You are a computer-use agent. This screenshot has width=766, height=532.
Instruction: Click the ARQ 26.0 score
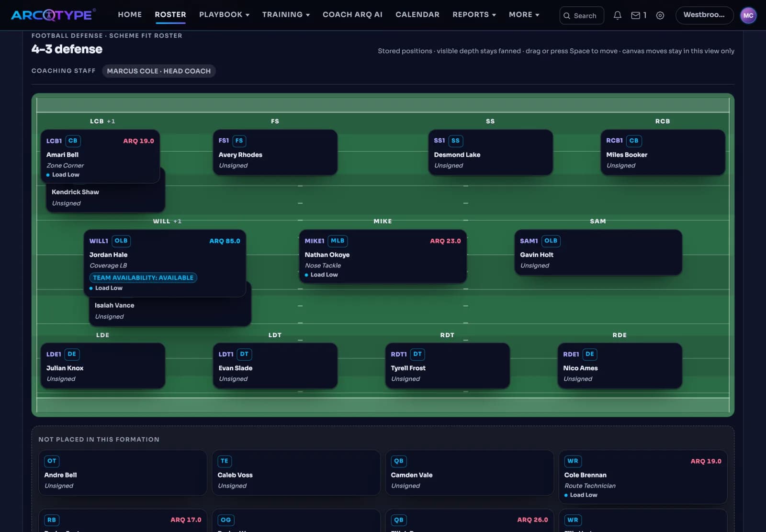(532, 520)
